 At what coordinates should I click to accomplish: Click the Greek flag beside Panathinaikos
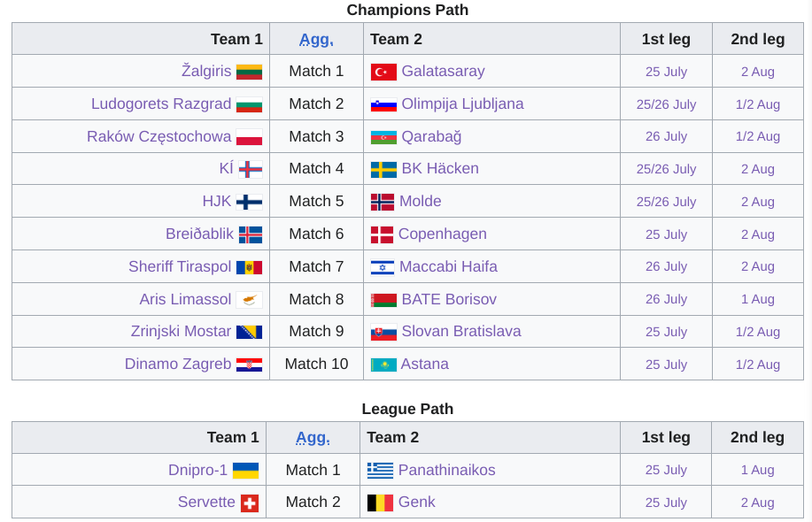pyautogui.click(x=380, y=471)
